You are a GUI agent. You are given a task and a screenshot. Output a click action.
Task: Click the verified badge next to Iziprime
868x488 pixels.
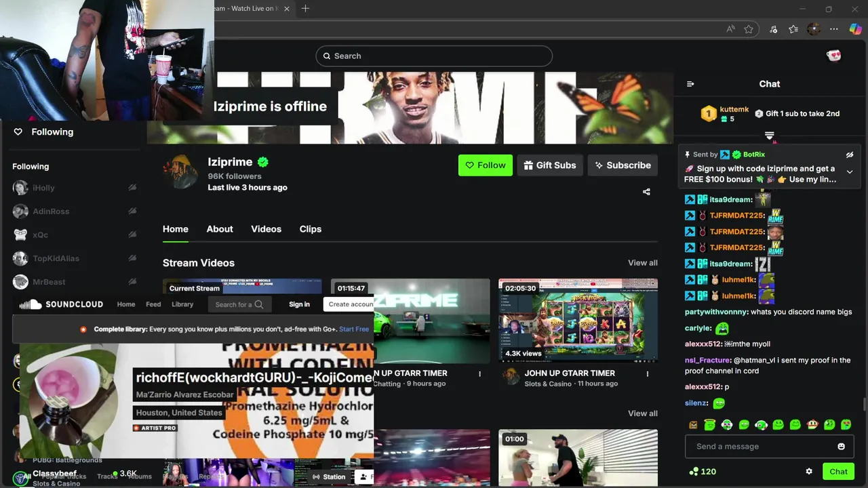(x=263, y=162)
